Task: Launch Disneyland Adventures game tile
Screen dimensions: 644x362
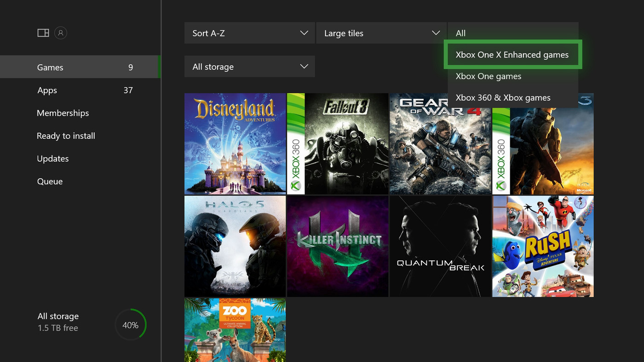Action: tap(235, 144)
